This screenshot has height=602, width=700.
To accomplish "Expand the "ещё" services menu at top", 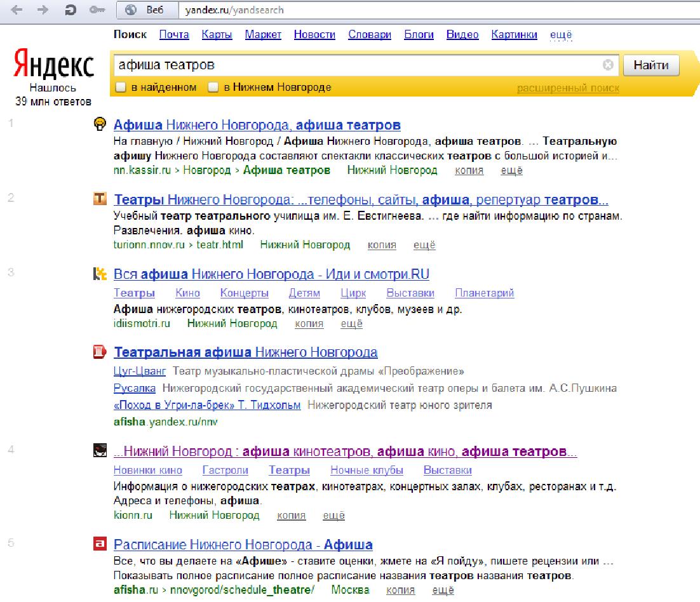I will coord(561,35).
